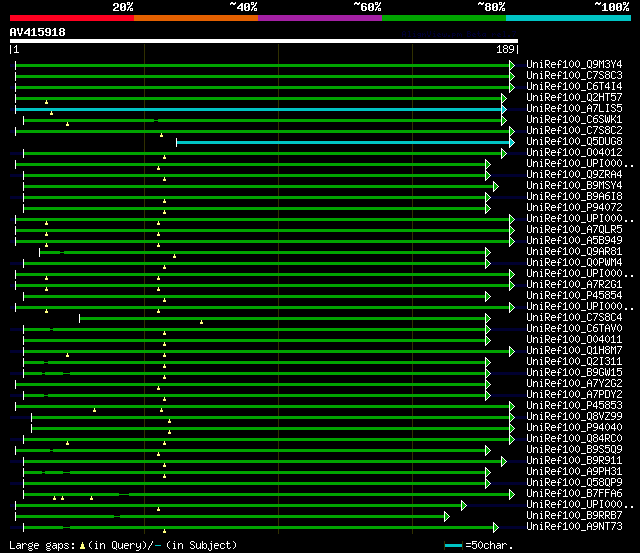640x553 pixels.
Task: Select the UniRef100_Q5DUG8 label
Action: (574, 142)
